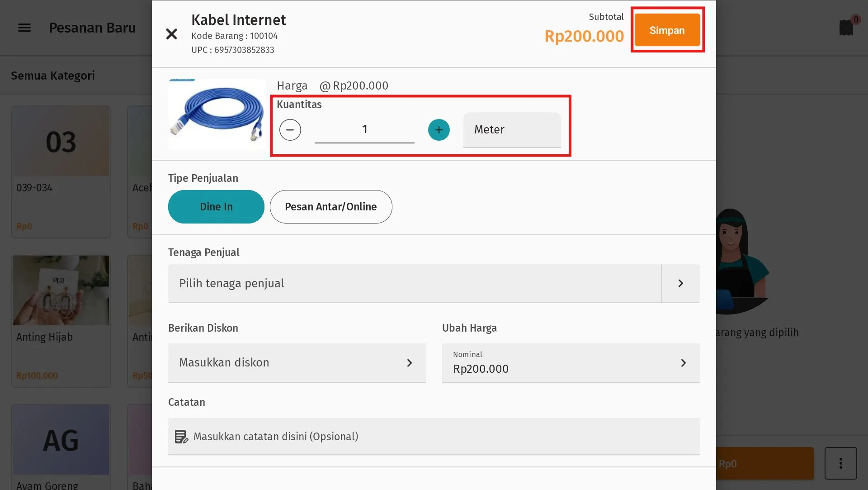Switch to Pesan Antar/Online sale type
The image size is (868, 490).
(x=330, y=207)
